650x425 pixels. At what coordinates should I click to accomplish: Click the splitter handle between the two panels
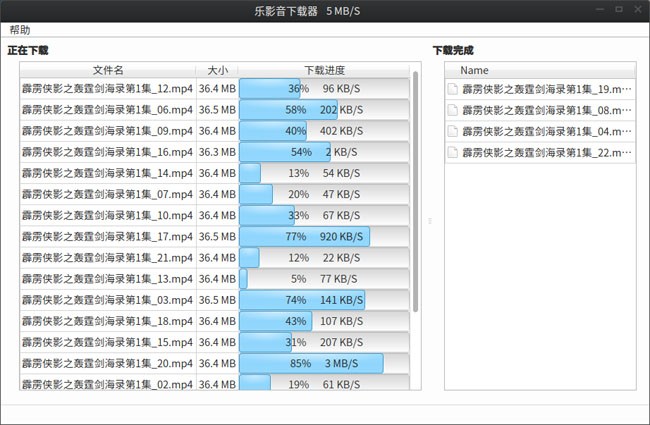tap(429, 221)
